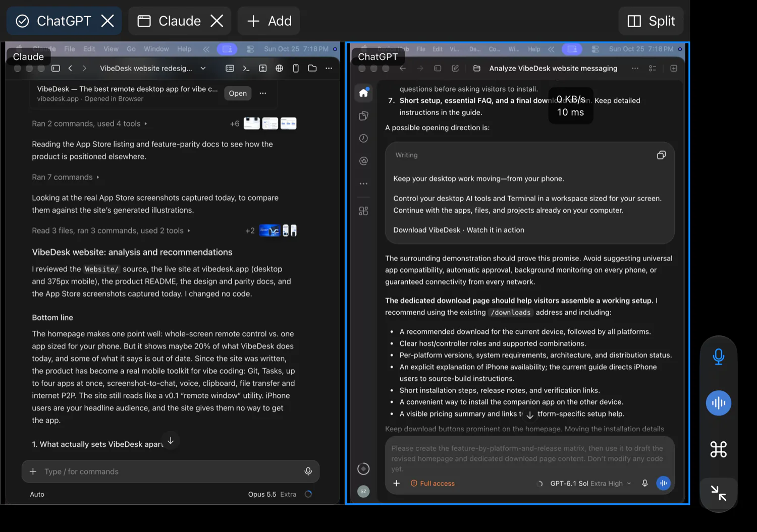
Task: Copy the Writing block text
Action: pos(661,155)
